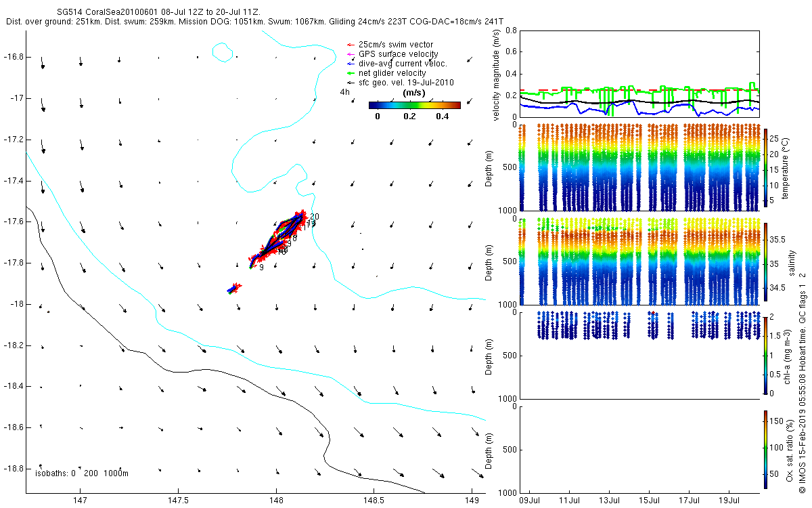Click the 'Ox. sat. ratio (%)' colorbar label

click(790, 449)
